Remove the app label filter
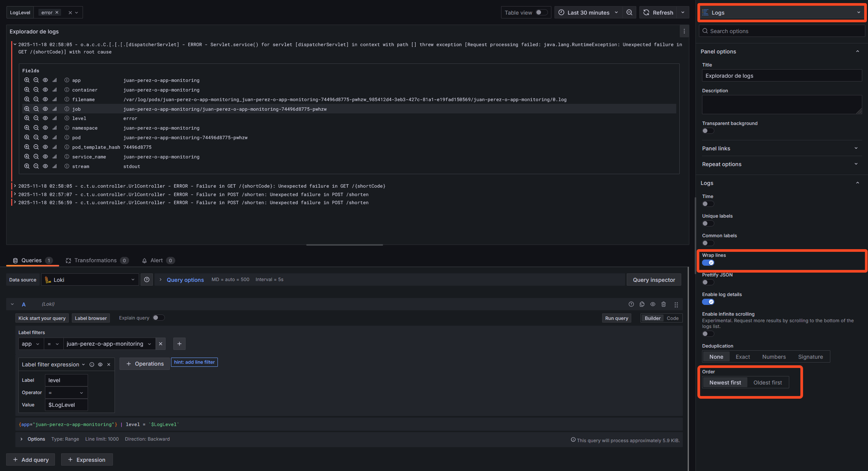Viewport: 868px width, 471px height. (161, 344)
